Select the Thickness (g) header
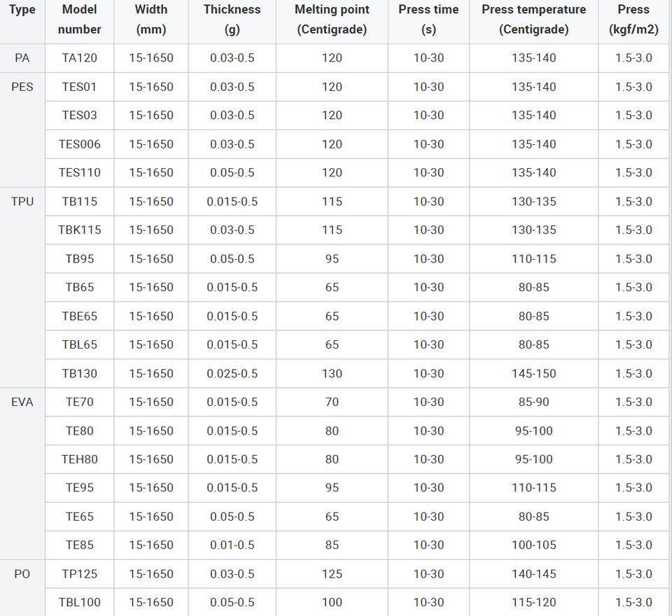 coord(232,20)
